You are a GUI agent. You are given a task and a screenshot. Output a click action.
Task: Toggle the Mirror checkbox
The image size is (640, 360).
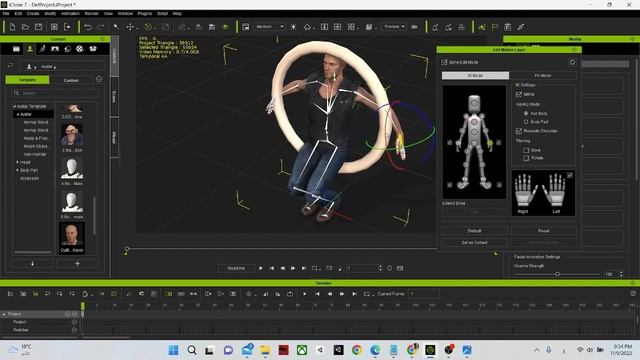[519, 94]
